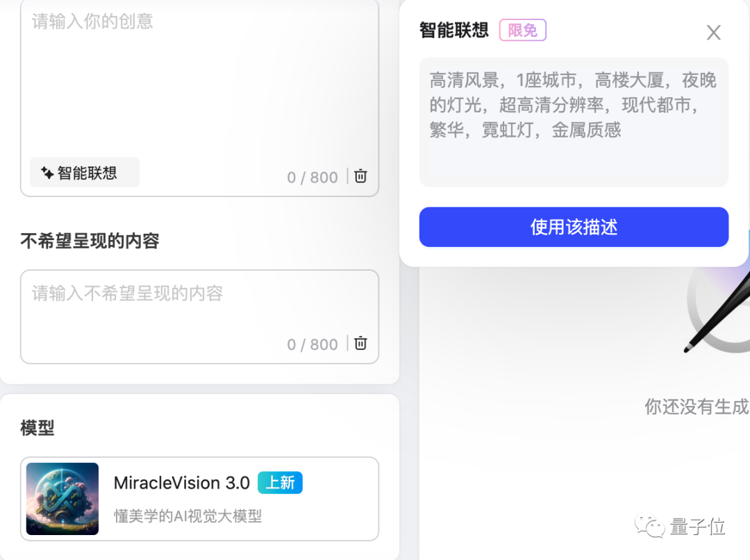This screenshot has height=560, width=750.
Task: Activate the 智能联想 feature button
Action: [x=83, y=172]
